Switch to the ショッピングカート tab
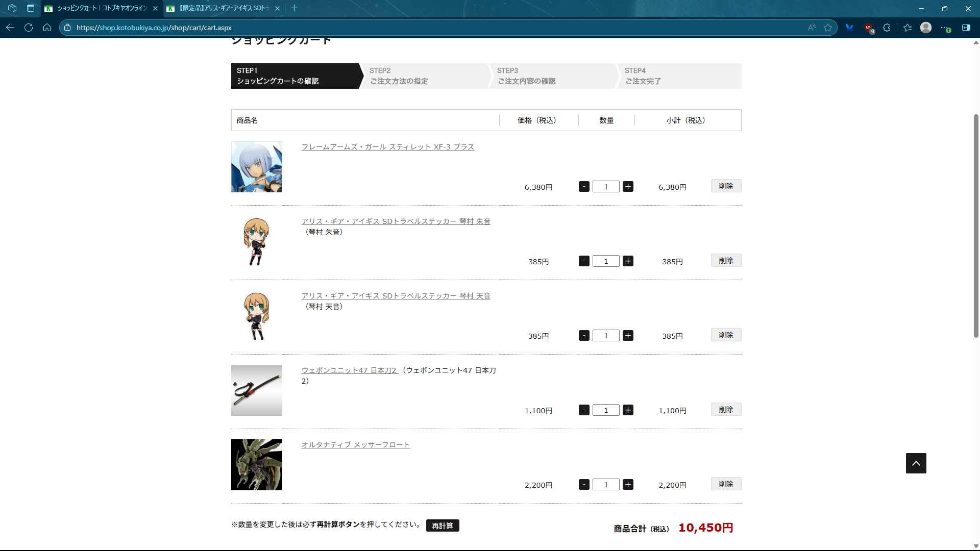This screenshot has height=551, width=980. coord(101,8)
